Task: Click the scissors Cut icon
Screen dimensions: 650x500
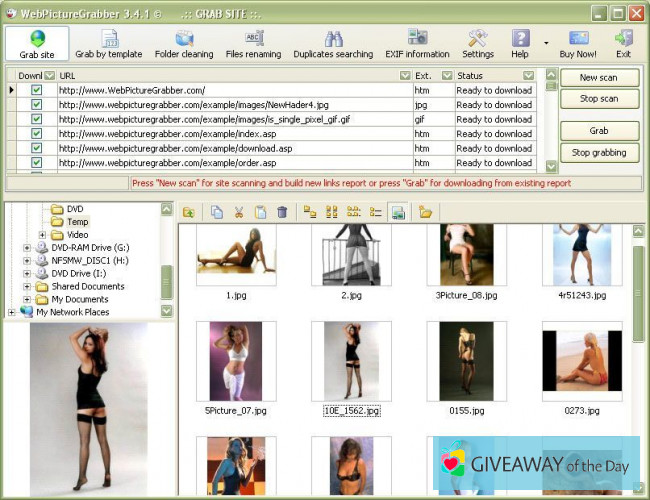Action: (239, 212)
